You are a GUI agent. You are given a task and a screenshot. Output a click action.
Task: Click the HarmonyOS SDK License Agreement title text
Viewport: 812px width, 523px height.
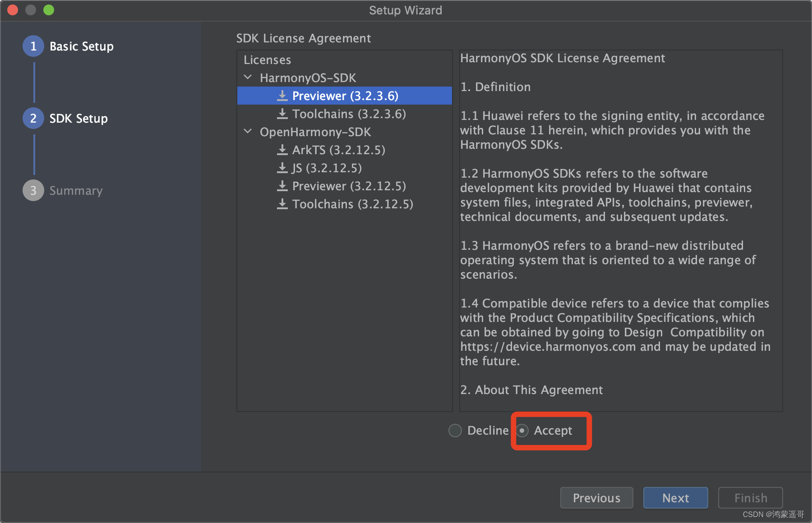click(x=563, y=58)
